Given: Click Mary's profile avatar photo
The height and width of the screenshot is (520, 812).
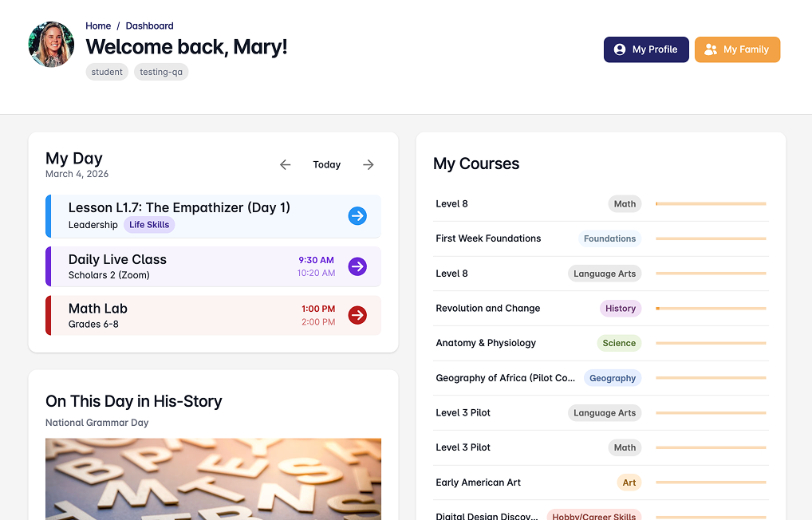Looking at the screenshot, I should click(51, 45).
